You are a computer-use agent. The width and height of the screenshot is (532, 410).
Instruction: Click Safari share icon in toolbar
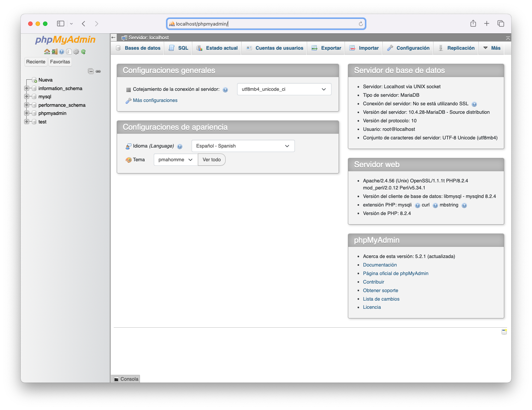473,24
